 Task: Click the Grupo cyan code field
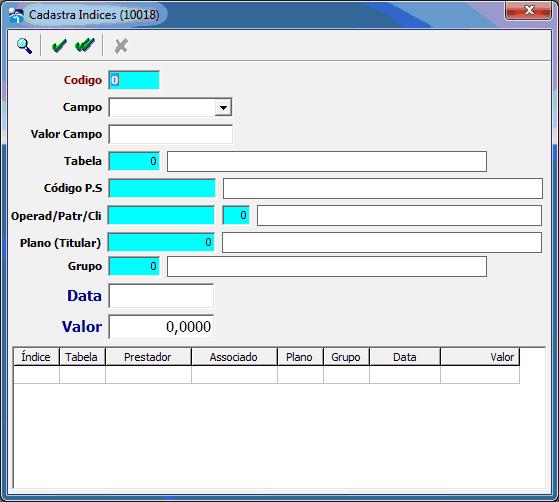134,266
